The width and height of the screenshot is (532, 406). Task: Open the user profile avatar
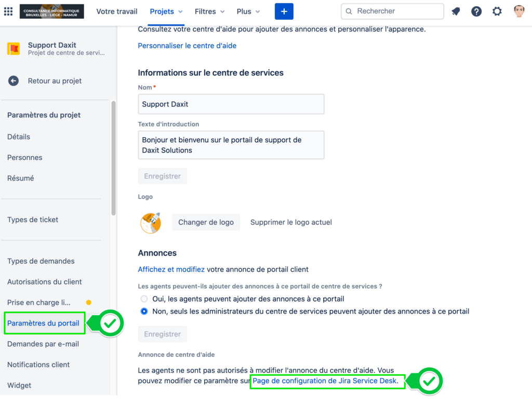519,11
